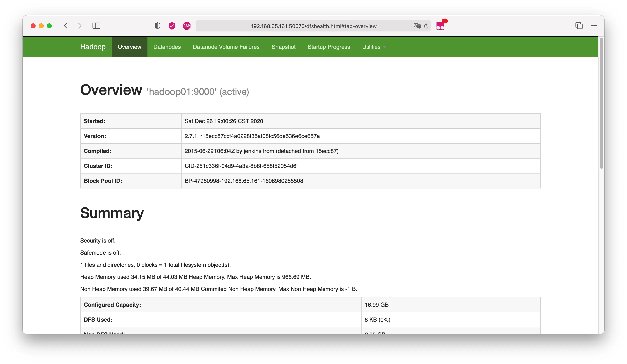Switch to the Overview tab

coord(129,47)
